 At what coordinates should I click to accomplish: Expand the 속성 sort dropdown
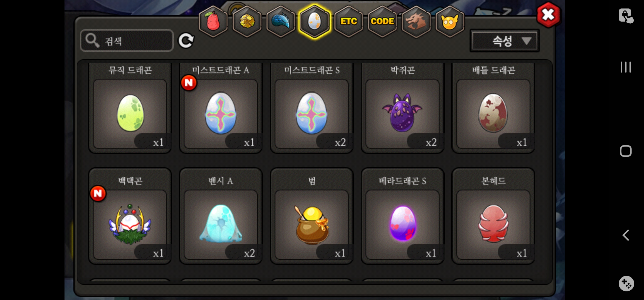coord(504,41)
